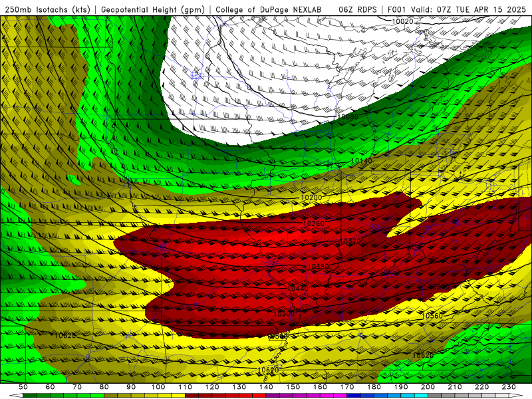Click the 210 value on color scale

(455, 387)
